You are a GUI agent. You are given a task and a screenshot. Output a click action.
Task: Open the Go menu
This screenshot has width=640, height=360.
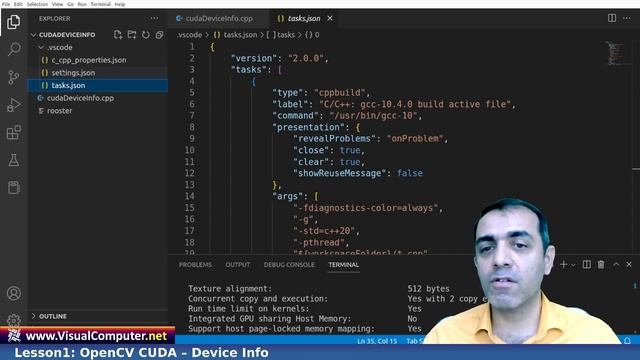pos(70,4)
